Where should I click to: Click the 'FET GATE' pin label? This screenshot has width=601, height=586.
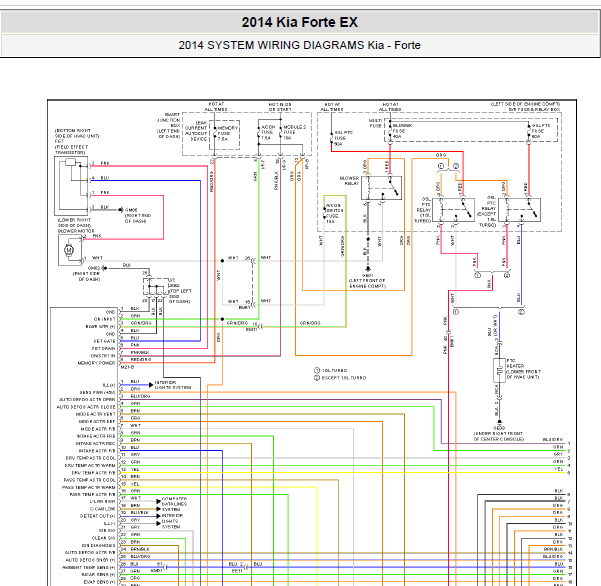pyautogui.click(x=104, y=341)
